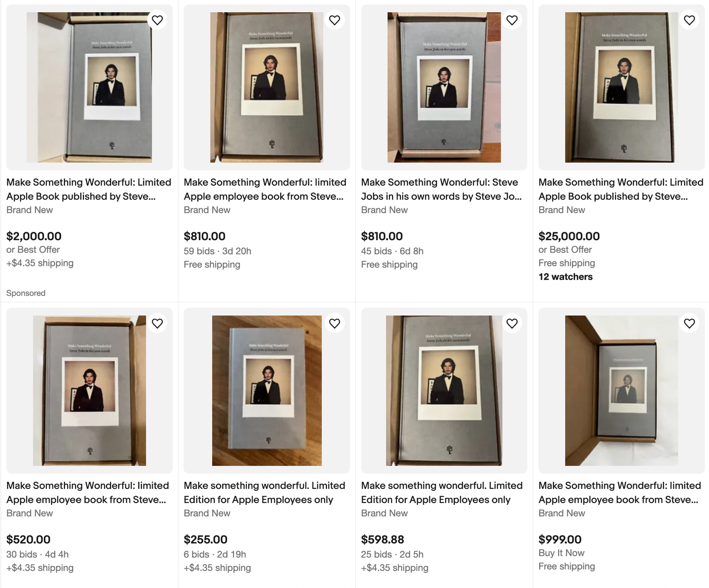
Task: Click the heart icon on the $810.00 listing with 59 bids
Action: click(x=335, y=20)
